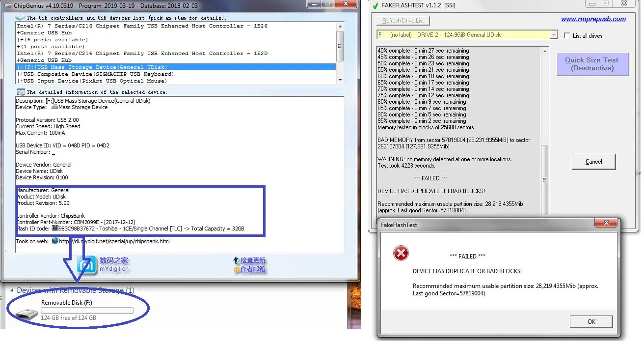
Task: Click the 'Current Speed: High Speed' line
Action: tap(48, 126)
